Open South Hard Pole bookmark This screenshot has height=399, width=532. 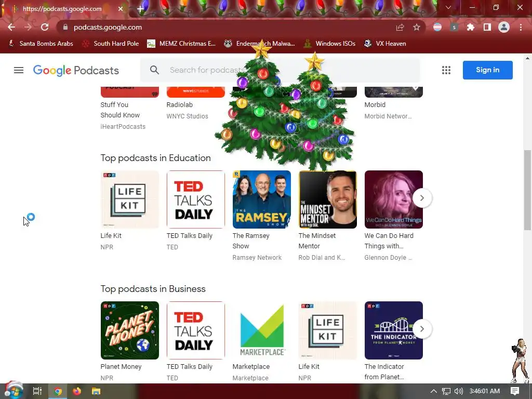coord(111,44)
